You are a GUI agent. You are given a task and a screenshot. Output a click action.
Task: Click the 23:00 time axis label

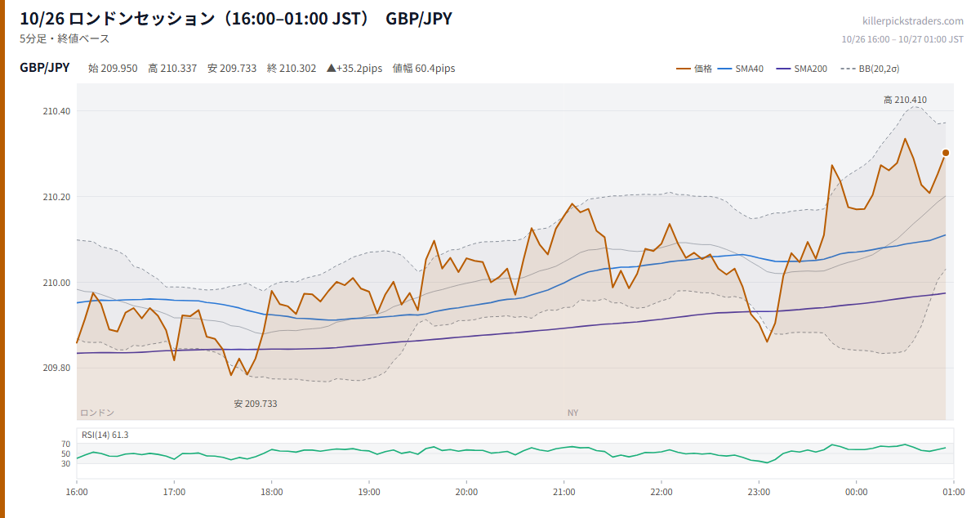(759, 493)
